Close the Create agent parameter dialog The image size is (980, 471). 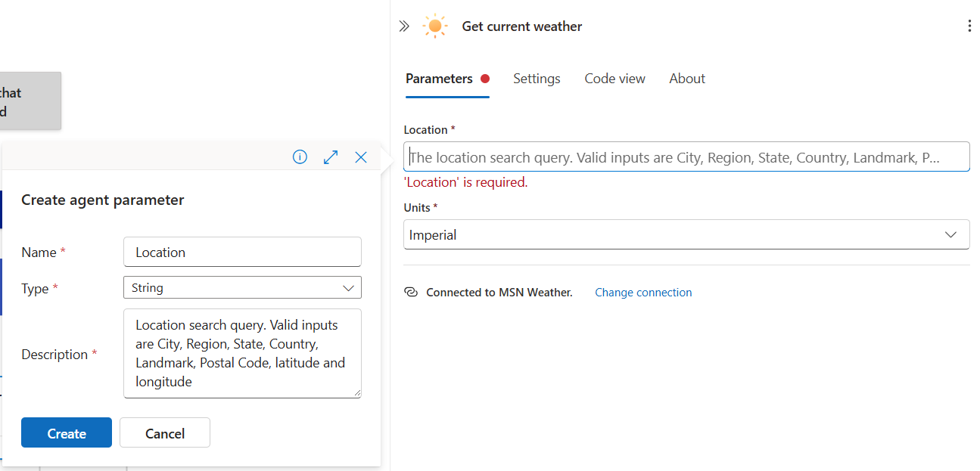click(x=360, y=156)
